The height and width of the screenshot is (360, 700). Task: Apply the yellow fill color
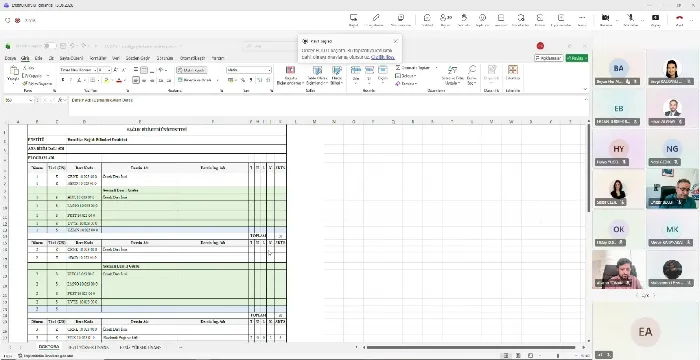click(106, 80)
